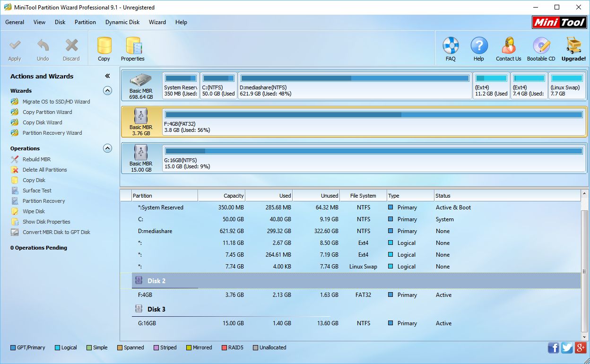The height and width of the screenshot is (364, 590).
Task: Click the partition list vertical scrollbar
Action: pos(585,265)
